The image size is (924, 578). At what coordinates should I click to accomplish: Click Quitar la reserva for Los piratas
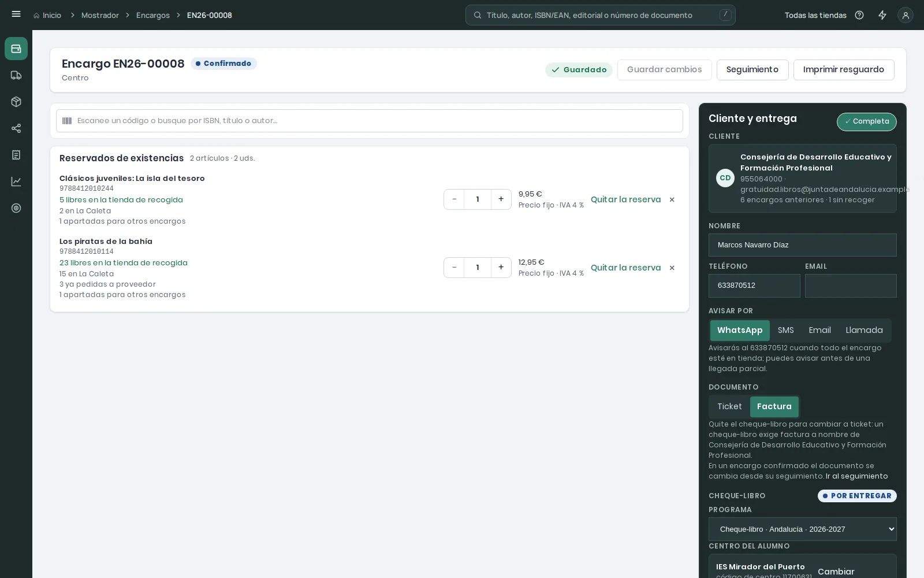point(625,268)
